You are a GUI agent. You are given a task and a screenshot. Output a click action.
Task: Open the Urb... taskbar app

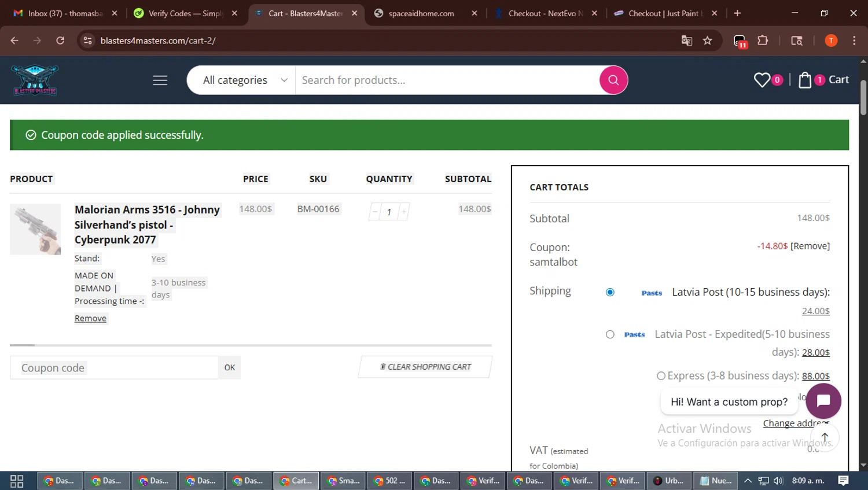[669, 481]
